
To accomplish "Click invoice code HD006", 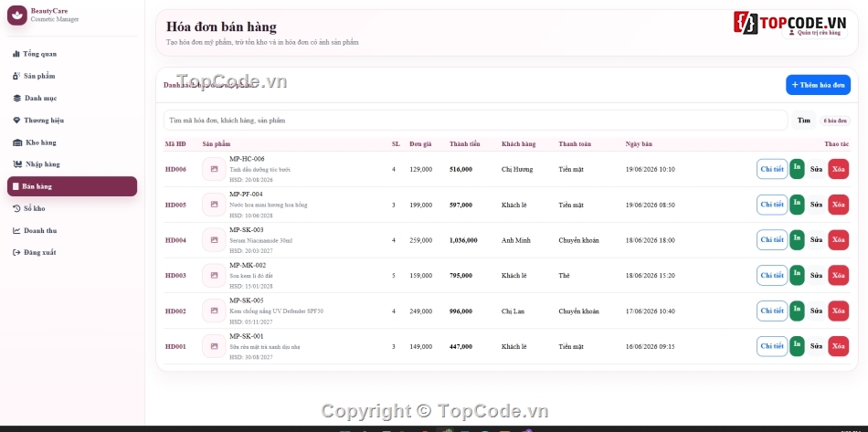I will (175, 169).
